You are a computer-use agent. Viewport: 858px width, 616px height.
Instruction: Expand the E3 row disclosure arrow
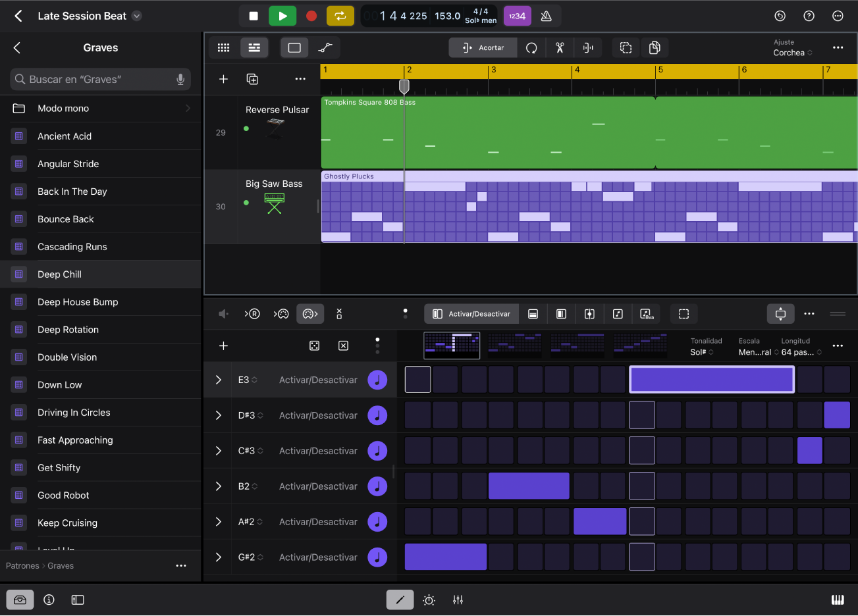click(x=218, y=380)
